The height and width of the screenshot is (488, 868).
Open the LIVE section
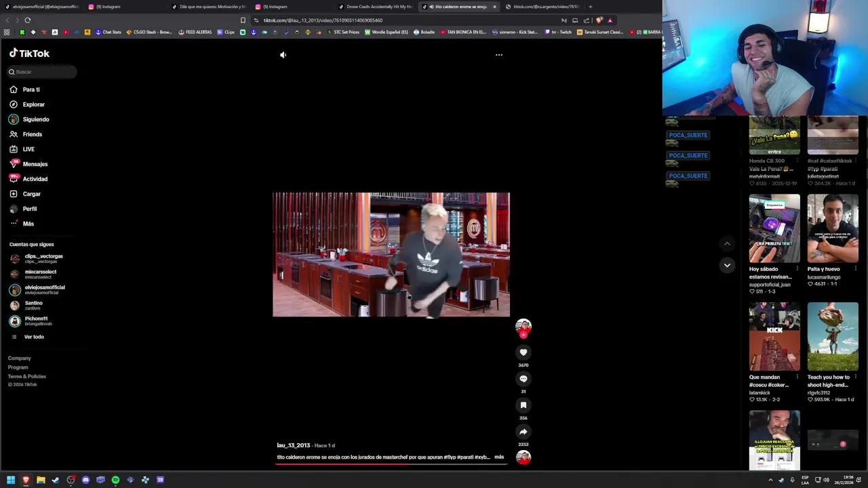click(x=28, y=149)
